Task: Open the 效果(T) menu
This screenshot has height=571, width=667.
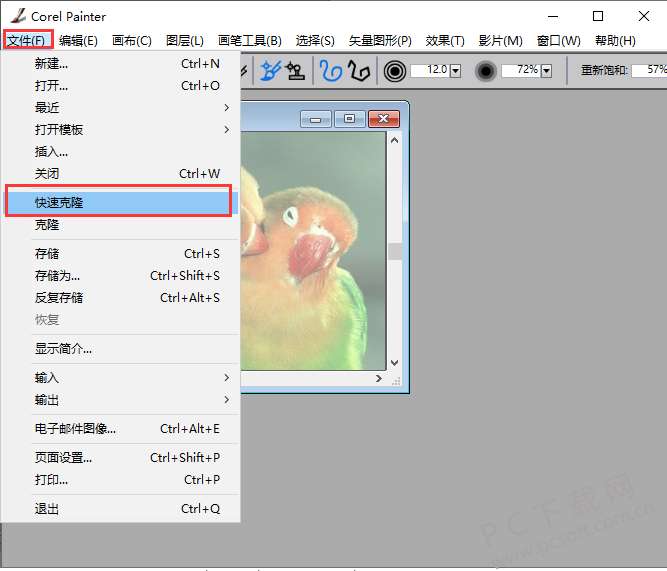Action: click(x=445, y=40)
